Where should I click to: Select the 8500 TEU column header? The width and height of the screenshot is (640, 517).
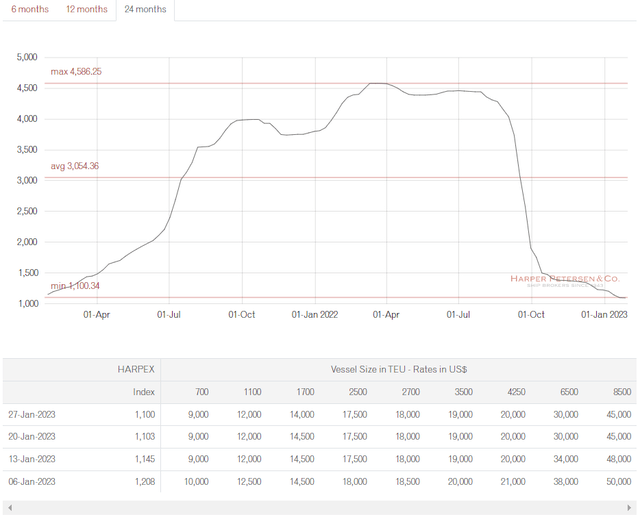(x=621, y=392)
